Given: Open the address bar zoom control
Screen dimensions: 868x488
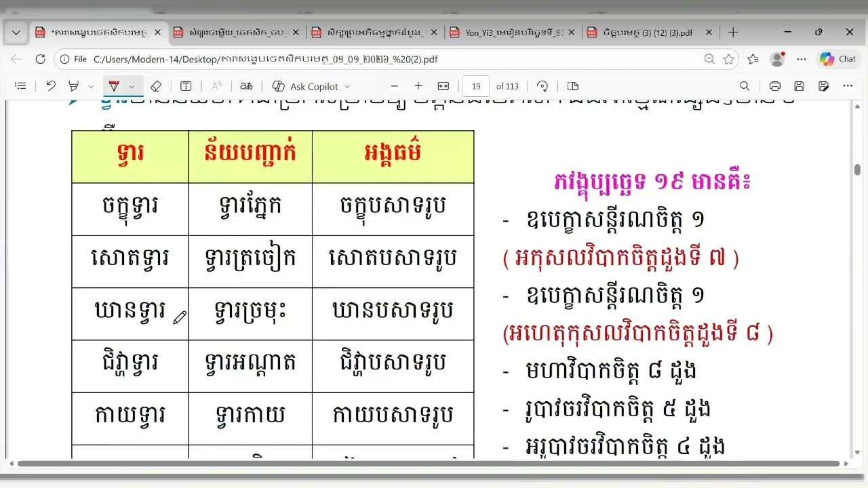Looking at the screenshot, I should click(709, 59).
